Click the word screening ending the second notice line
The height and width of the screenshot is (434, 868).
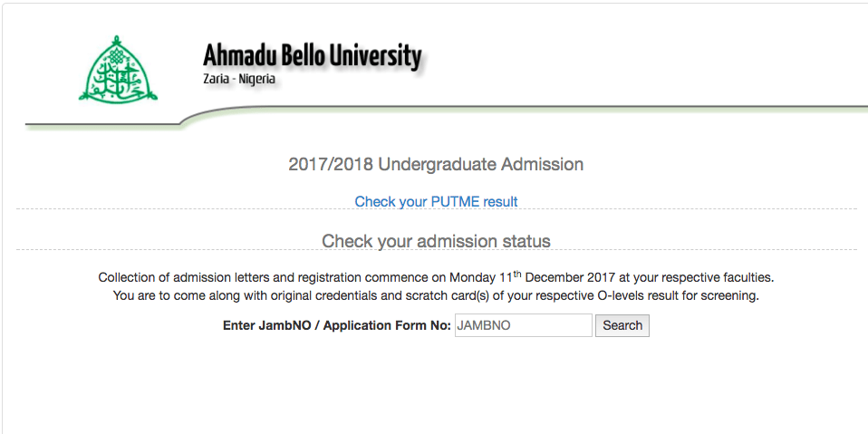pyautogui.click(x=730, y=296)
